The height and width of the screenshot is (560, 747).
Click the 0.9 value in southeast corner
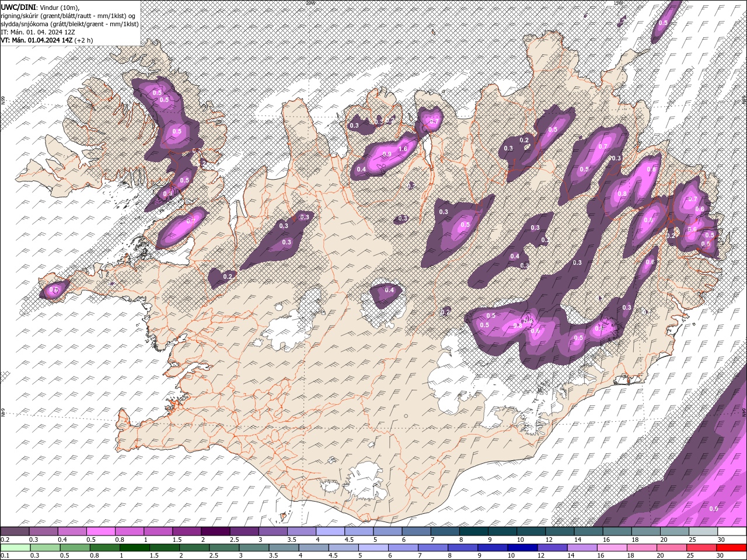pyautogui.click(x=713, y=509)
